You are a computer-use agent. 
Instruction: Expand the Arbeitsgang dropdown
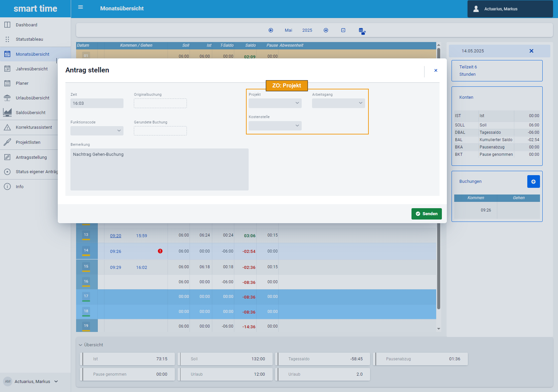tap(338, 103)
